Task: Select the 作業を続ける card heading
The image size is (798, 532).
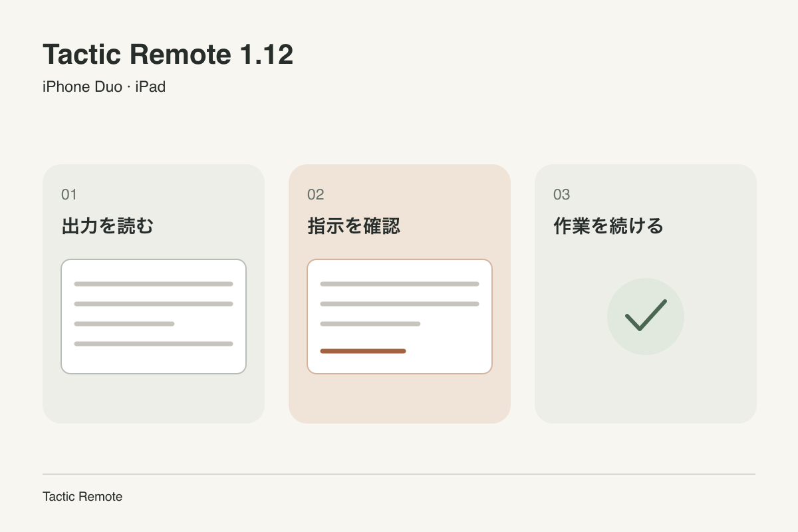Action: point(608,226)
